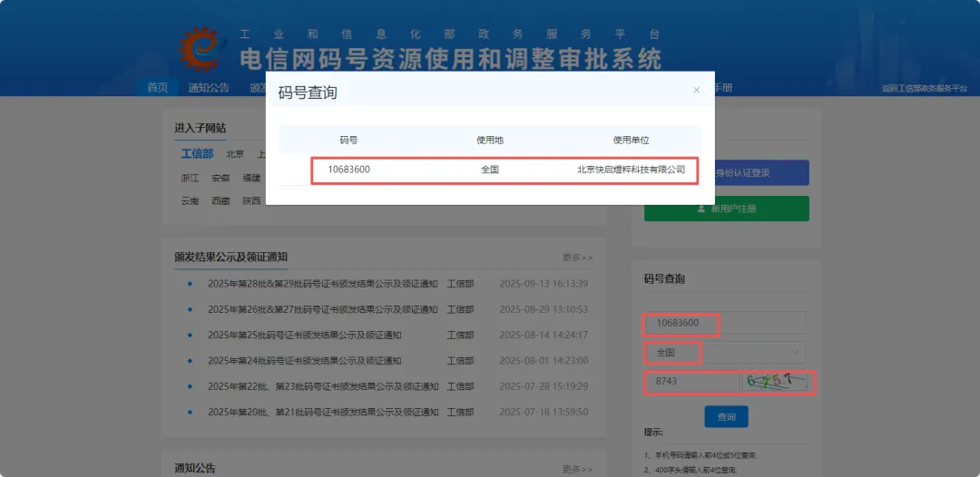This screenshot has height=477, width=980.
Task: Click the green 新用户注册 button
Action: coord(727,209)
